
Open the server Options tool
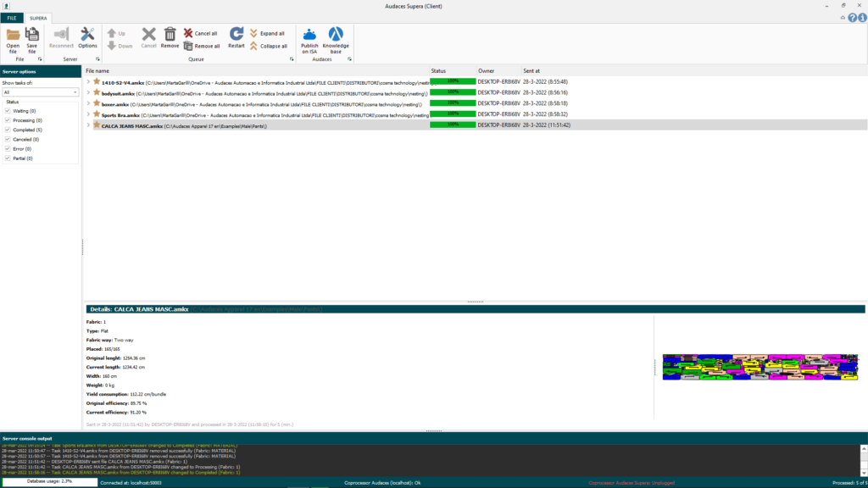tap(87, 38)
